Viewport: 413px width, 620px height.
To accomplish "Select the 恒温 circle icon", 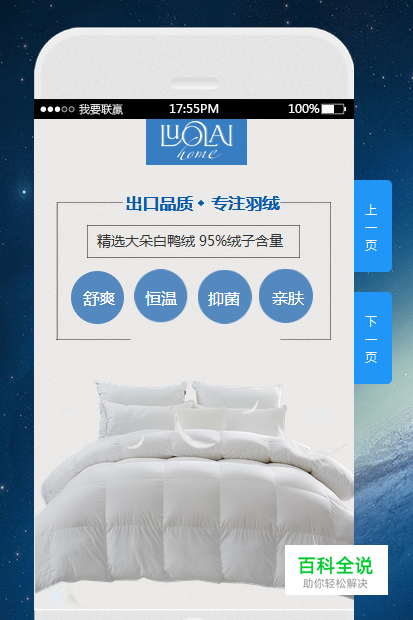I will 161,296.
